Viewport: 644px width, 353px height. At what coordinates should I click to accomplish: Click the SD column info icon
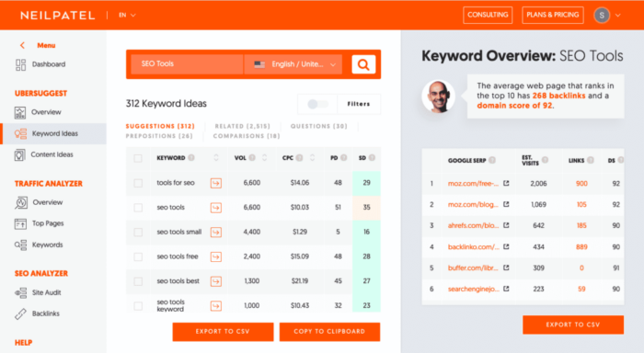click(x=372, y=157)
